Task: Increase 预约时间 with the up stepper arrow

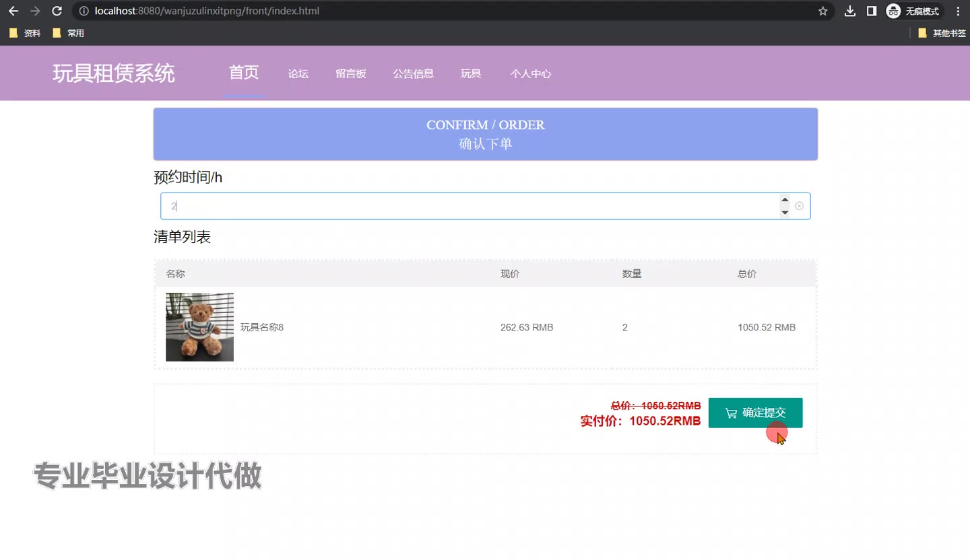Action: 784,200
